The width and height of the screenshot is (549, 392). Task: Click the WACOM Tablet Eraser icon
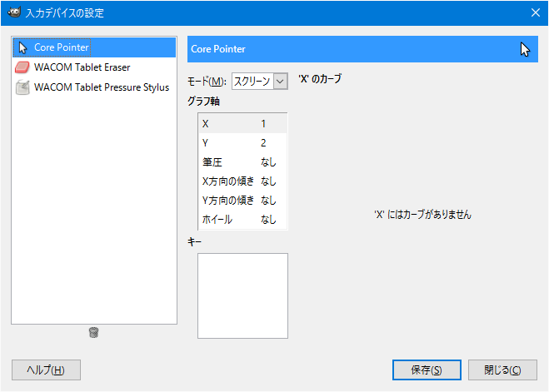point(22,67)
